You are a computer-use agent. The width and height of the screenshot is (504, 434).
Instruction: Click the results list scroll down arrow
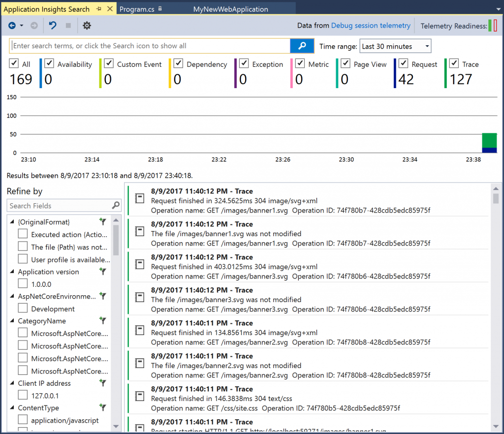click(x=496, y=426)
